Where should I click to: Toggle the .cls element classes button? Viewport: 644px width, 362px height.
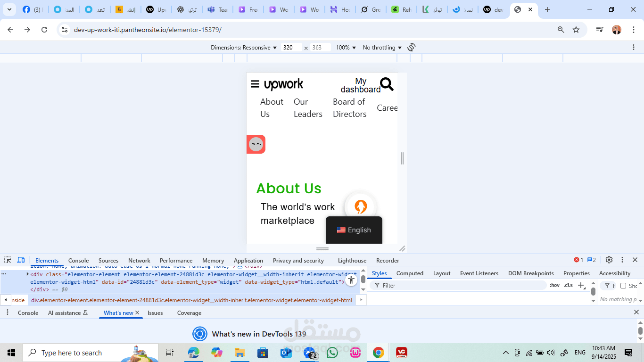(x=568, y=285)
